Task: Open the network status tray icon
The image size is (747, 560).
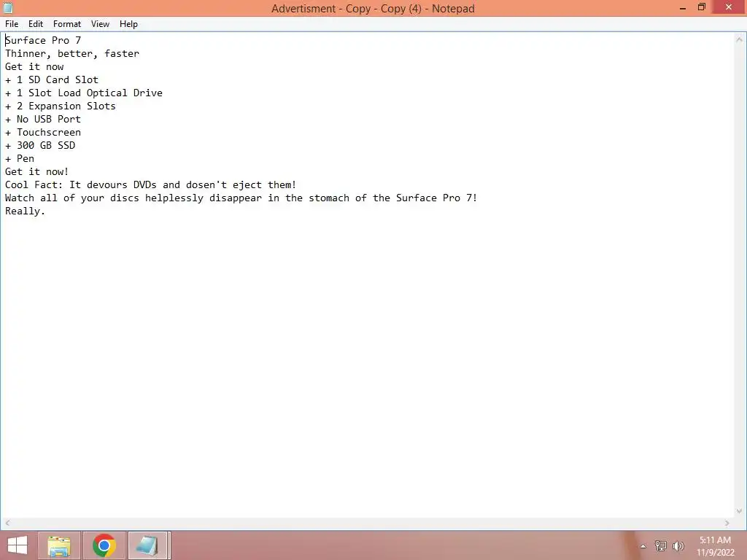Action: 661,546
